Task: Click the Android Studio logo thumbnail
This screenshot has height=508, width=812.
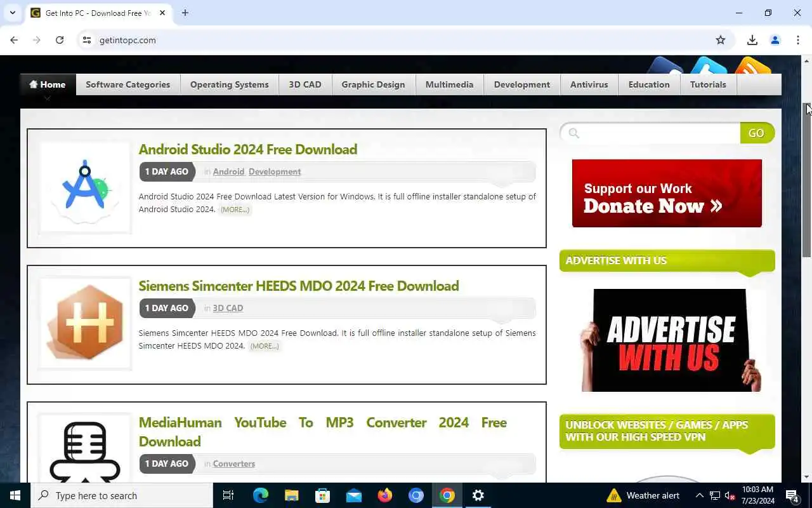Action: (85, 188)
